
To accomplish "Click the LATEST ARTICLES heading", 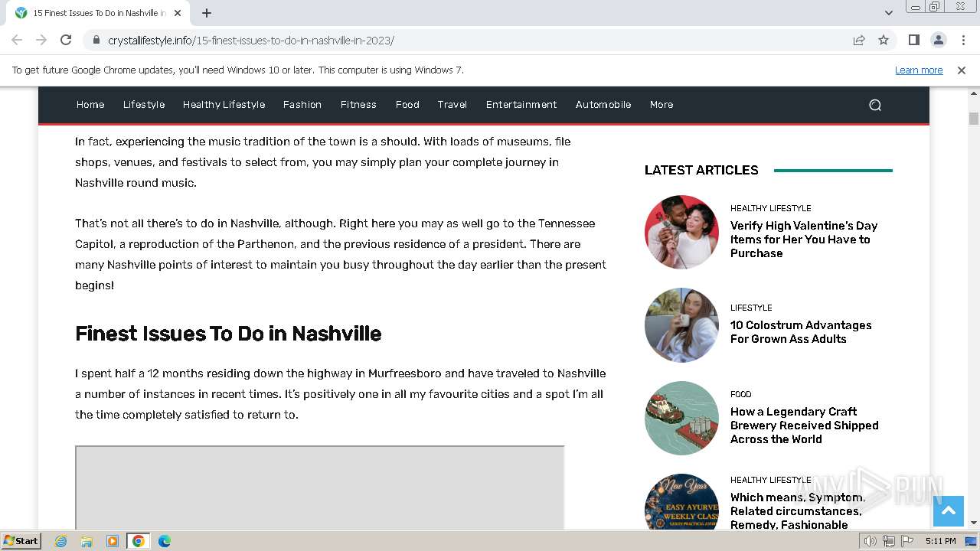I will (701, 170).
